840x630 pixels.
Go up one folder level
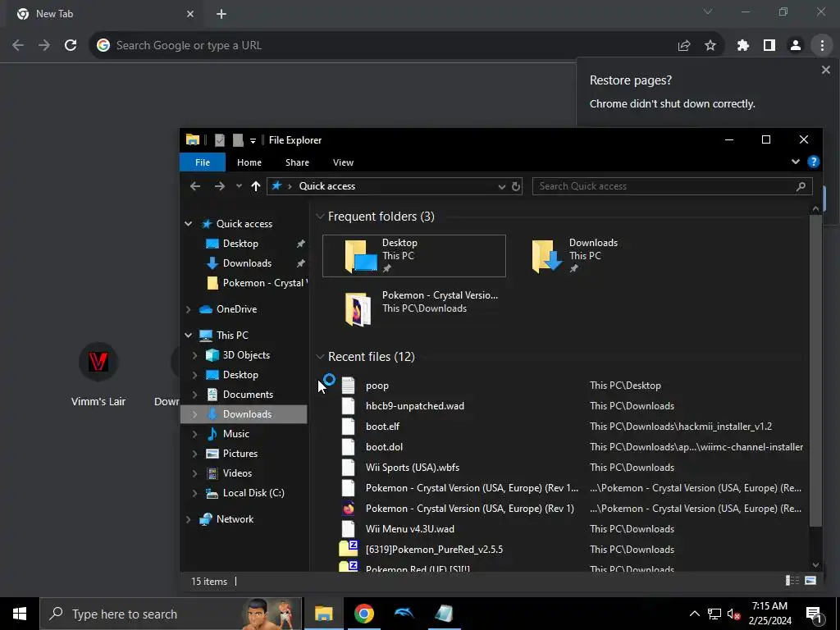click(x=256, y=186)
